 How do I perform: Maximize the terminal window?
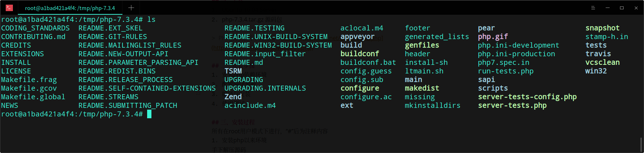[622, 8]
